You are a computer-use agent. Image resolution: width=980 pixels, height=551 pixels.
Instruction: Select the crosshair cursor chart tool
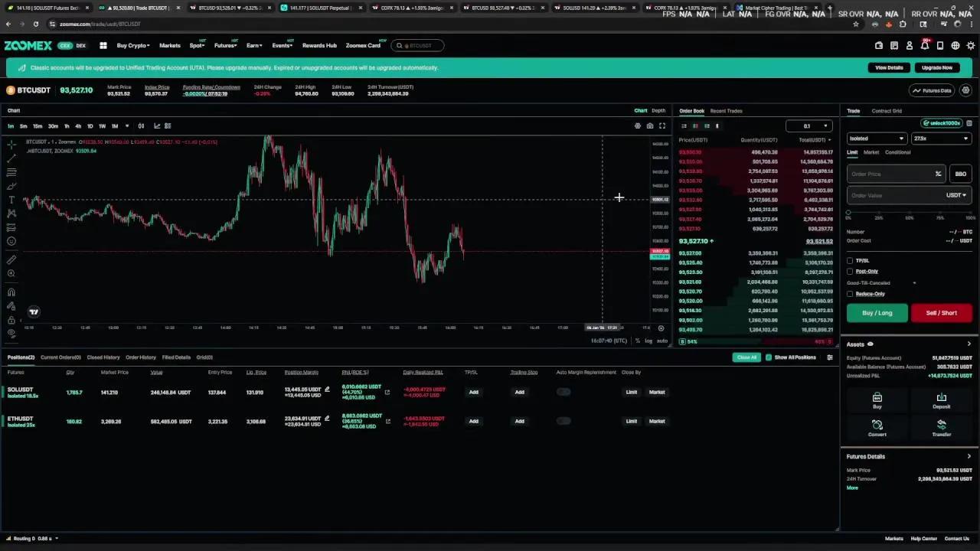pos(11,144)
